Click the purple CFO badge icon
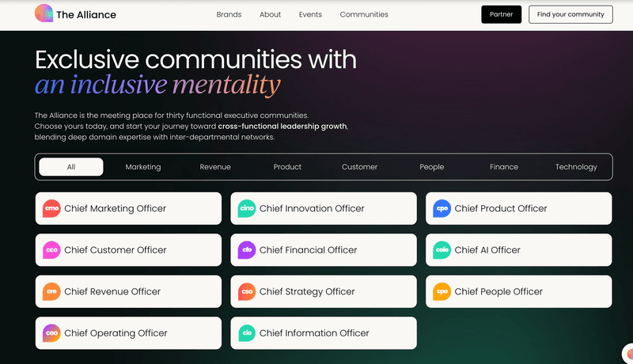 pyautogui.click(x=247, y=250)
